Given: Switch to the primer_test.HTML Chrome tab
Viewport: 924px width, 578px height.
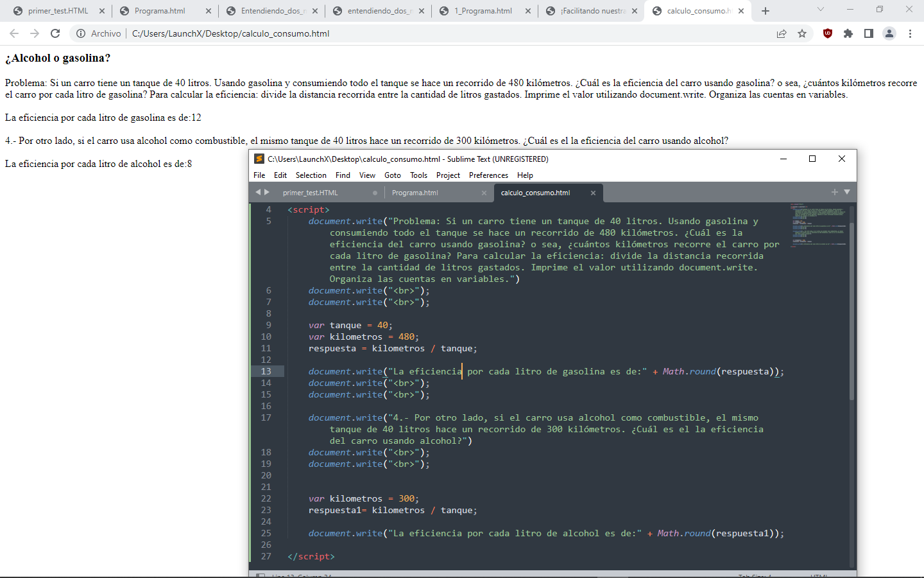Looking at the screenshot, I should click(x=58, y=11).
